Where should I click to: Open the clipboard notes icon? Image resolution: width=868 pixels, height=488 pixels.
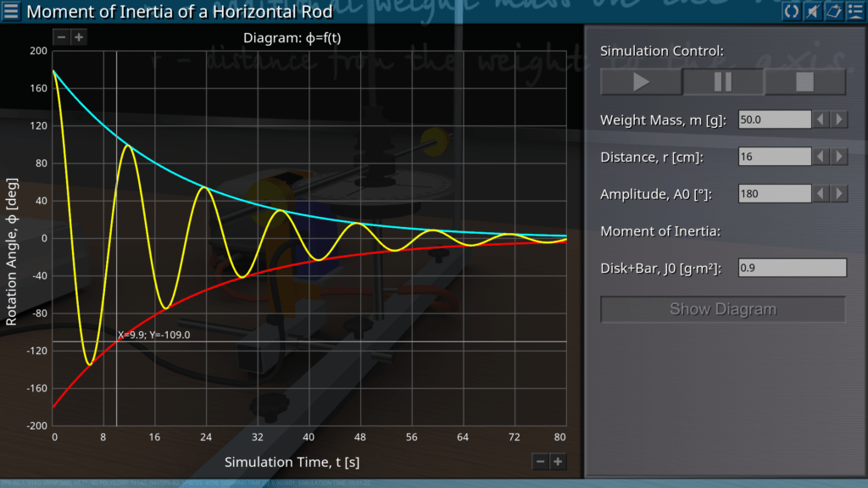click(833, 11)
